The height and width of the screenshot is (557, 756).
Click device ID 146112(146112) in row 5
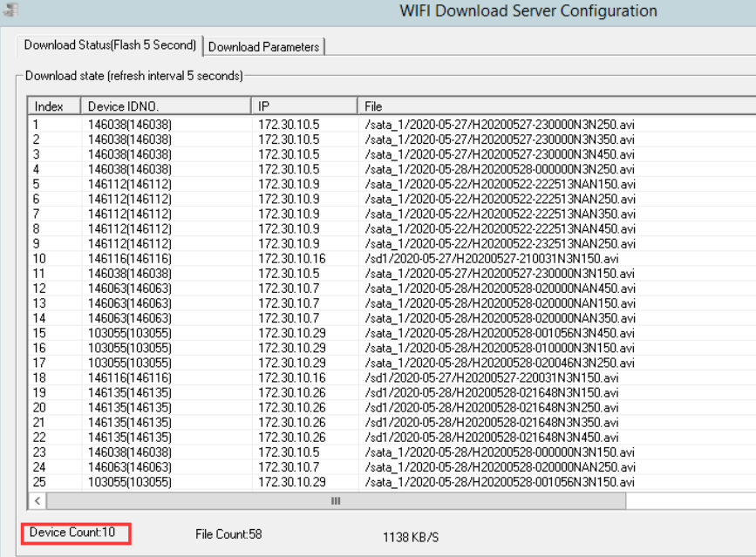point(130,185)
